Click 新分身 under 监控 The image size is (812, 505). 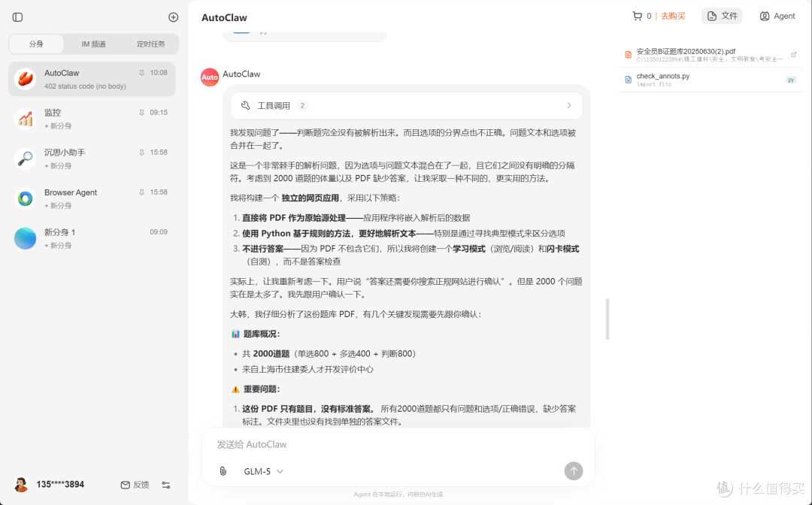click(x=58, y=125)
